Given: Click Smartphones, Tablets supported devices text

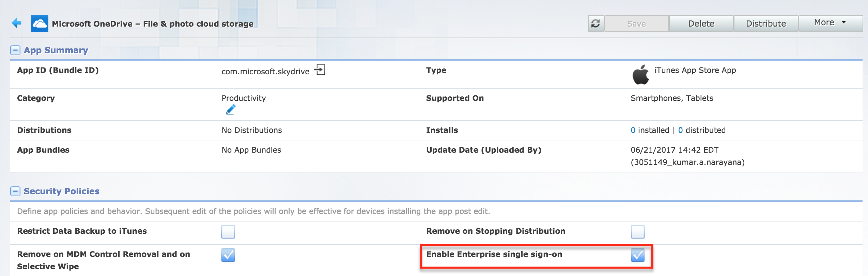Looking at the screenshot, I should click(x=672, y=98).
